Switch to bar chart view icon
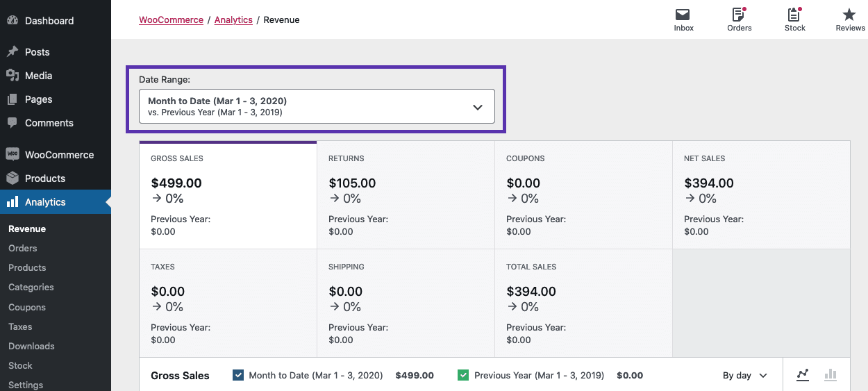The width and height of the screenshot is (868, 391). [x=831, y=375]
